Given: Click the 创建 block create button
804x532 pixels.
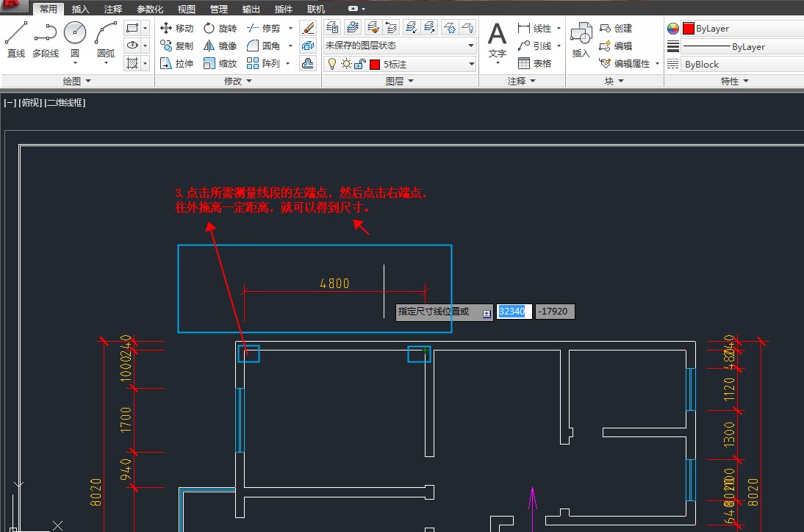Looking at the screenshot, I should pos(616,28).
